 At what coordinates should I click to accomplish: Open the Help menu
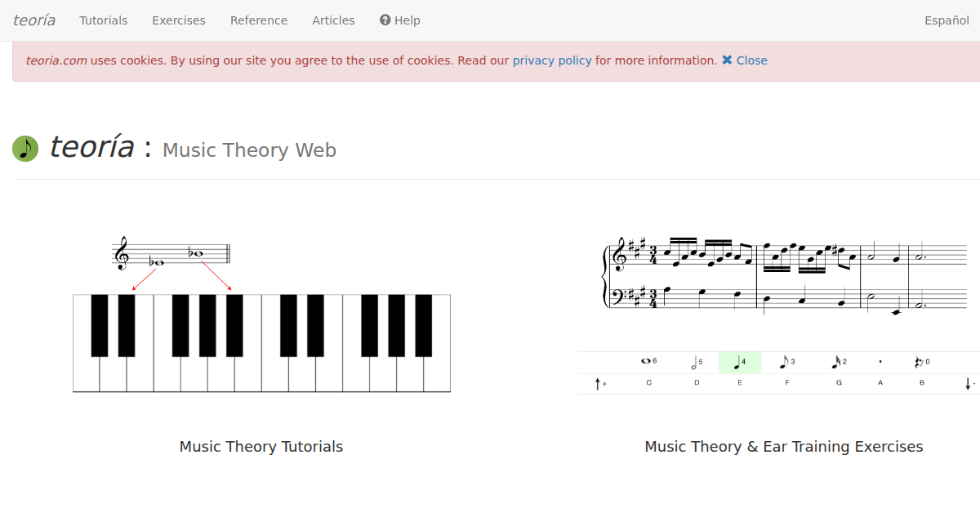click(x=400, y=20)
